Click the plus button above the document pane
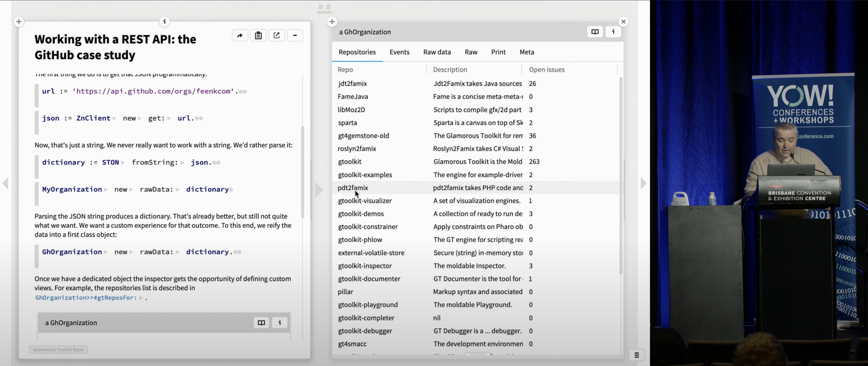868x366 pixels. [19, 22]
